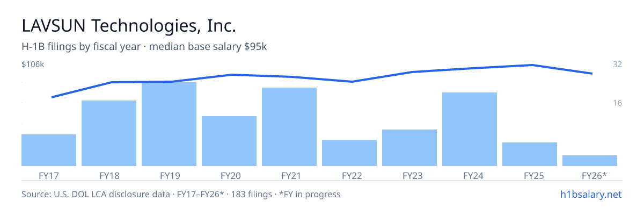Click the FY17 filings bar

click(49, 150)
